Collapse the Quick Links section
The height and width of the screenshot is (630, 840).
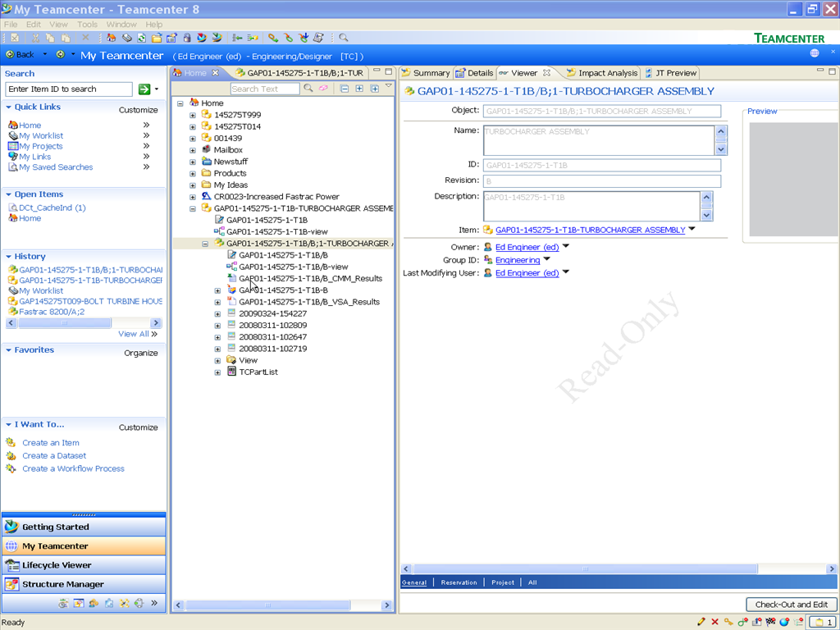click(8, 107)
